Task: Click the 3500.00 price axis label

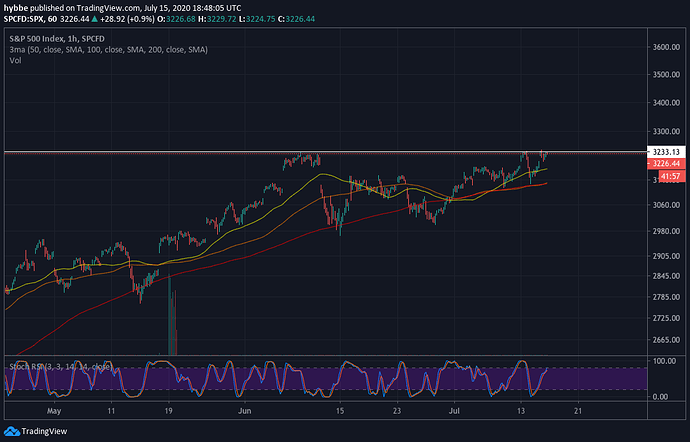Action: [x=666, y=74]
